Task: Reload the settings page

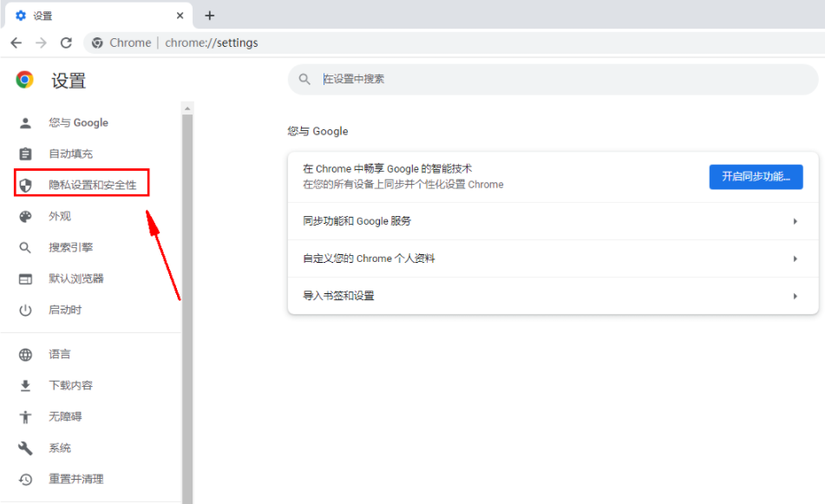Action: tap(66, 43)
